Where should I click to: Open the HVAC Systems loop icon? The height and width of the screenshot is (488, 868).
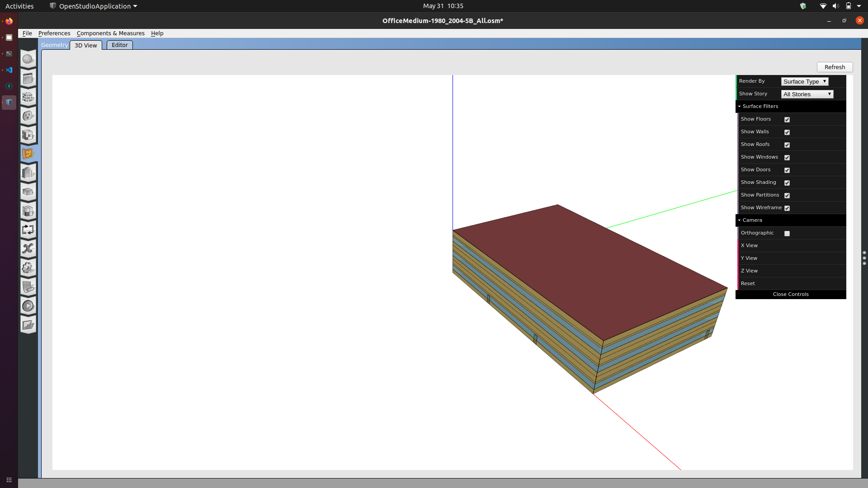28,230
